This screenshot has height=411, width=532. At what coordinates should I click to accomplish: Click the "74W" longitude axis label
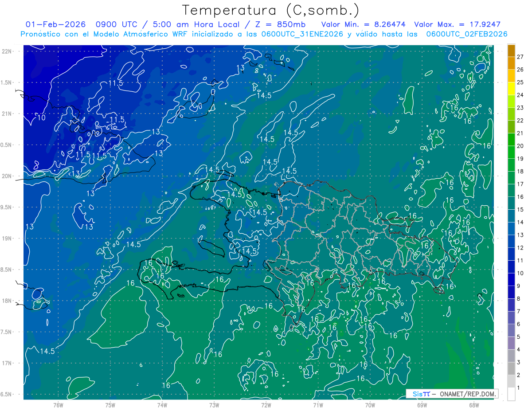[162, 405]
